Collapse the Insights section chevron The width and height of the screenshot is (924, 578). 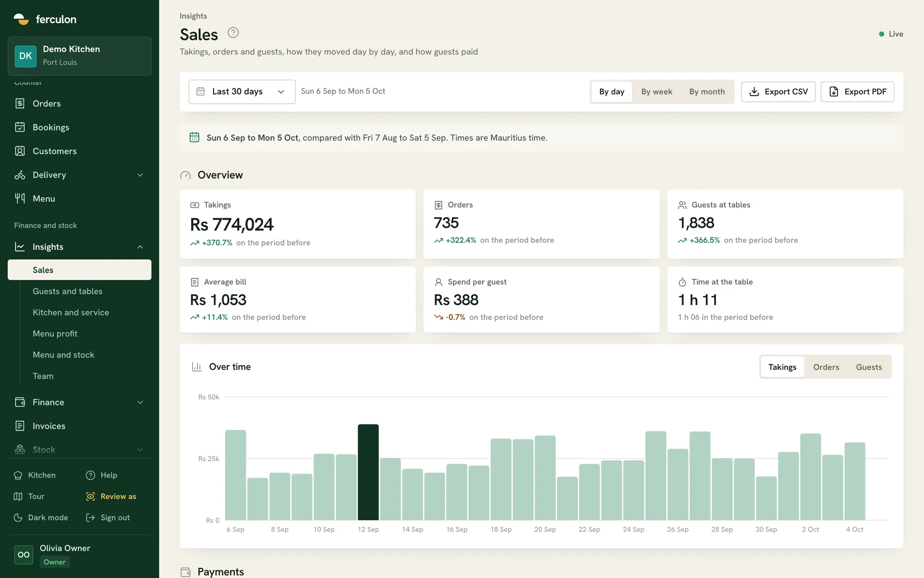click(x=140, y=247)
